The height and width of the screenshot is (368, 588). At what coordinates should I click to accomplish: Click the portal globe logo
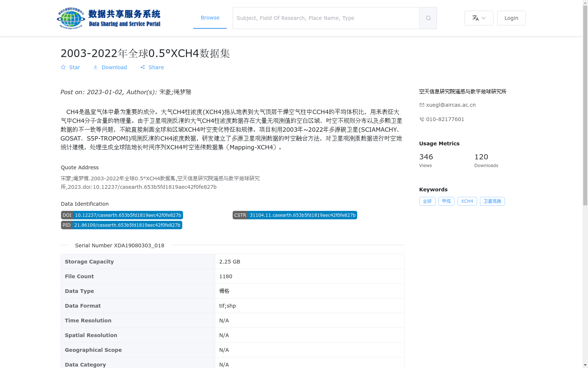click(71, 18)
